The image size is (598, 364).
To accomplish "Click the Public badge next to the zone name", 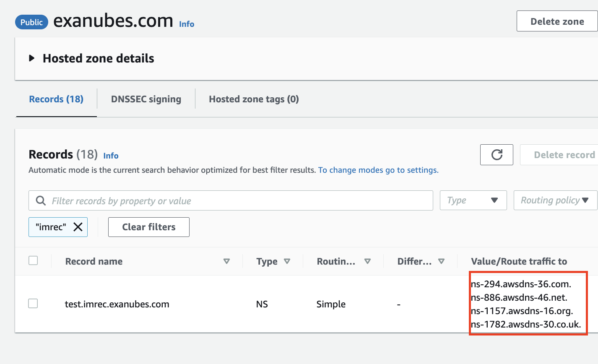I will click(x=31, y=22).
